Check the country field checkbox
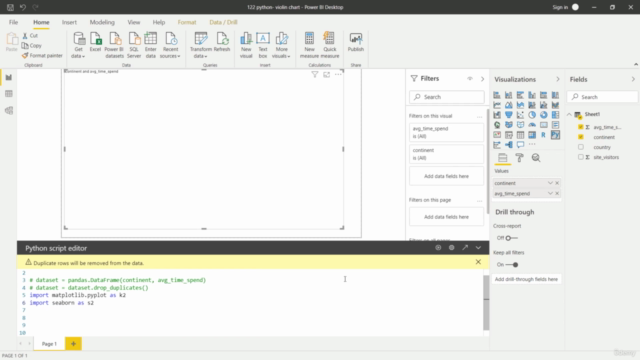 580,147
